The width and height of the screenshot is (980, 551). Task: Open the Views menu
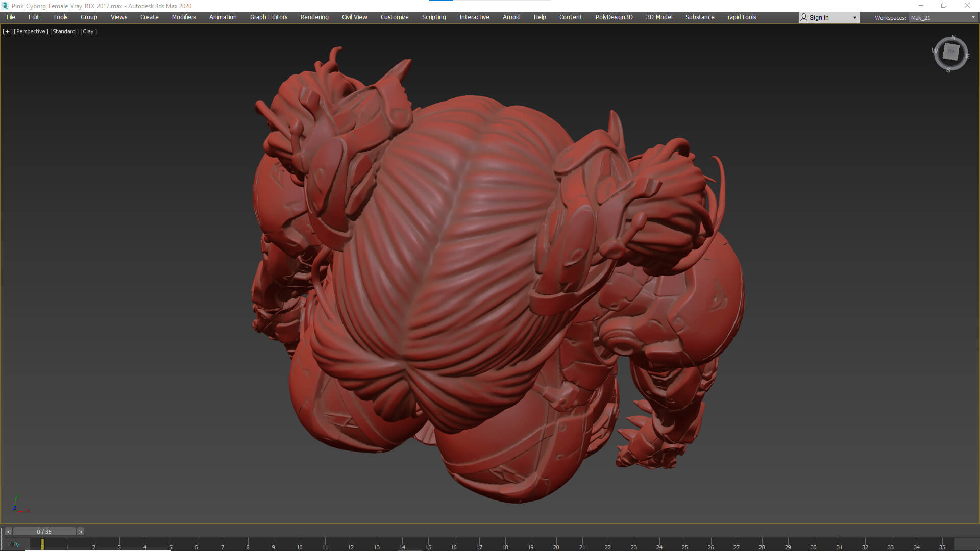tap(119, 17)
